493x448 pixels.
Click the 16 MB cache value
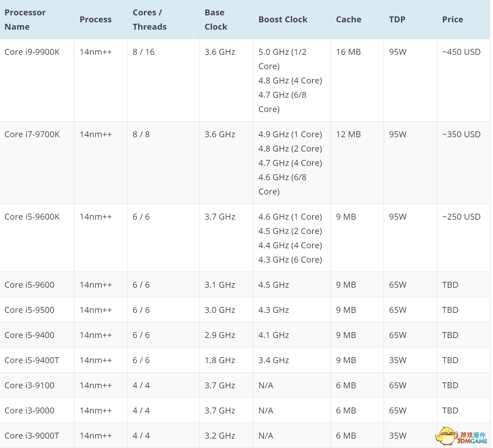(x=348, y=52)
